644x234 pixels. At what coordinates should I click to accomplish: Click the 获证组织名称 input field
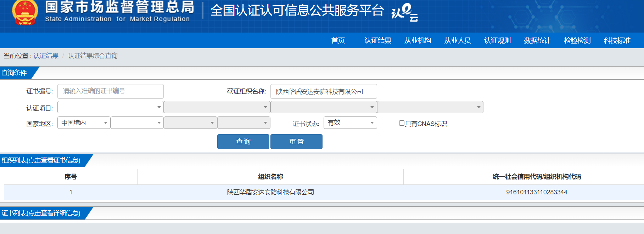pos(324,91)
